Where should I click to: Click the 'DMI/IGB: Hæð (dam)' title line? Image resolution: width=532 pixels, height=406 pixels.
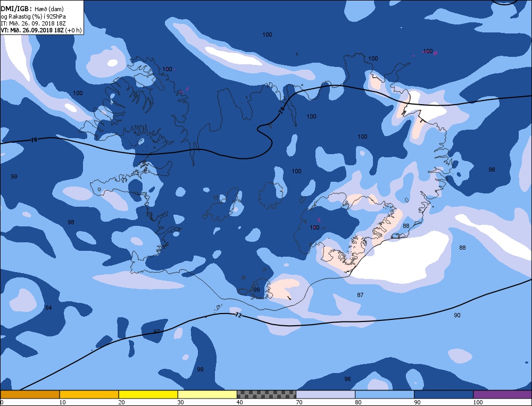[32, 9]
